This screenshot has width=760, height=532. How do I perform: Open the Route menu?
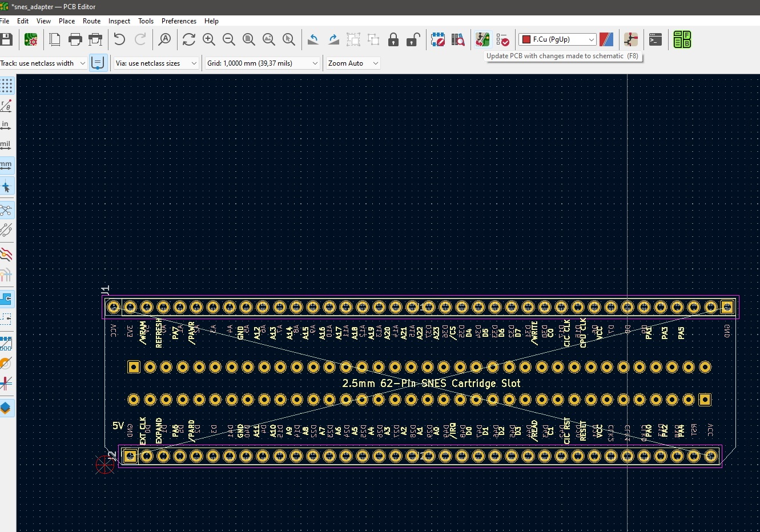pos(91,21)
